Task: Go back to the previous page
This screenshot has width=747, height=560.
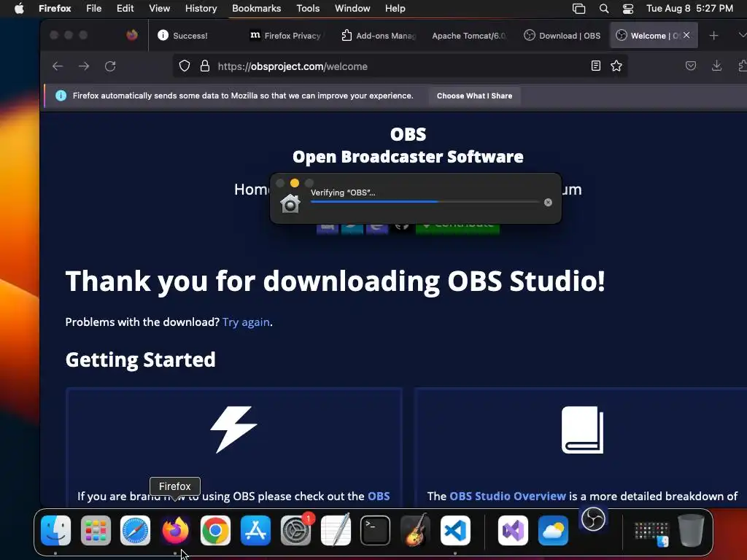Action: [x=58, y=66]
